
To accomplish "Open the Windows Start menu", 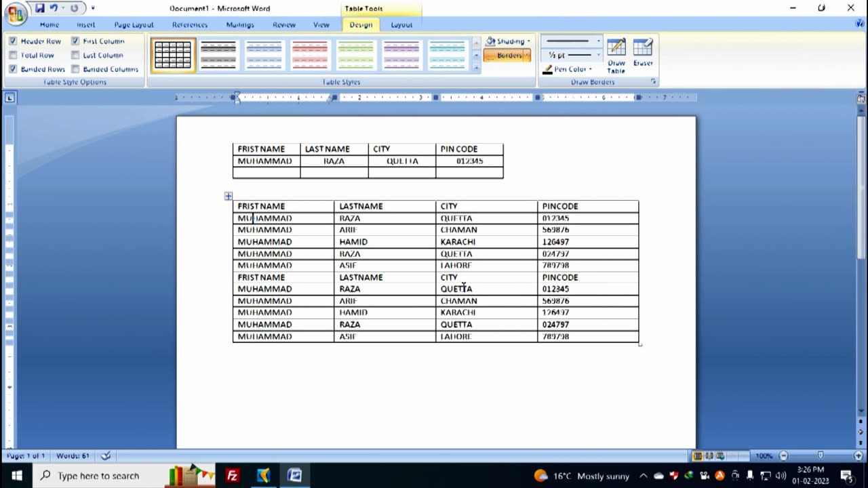I will pos(16,475).
